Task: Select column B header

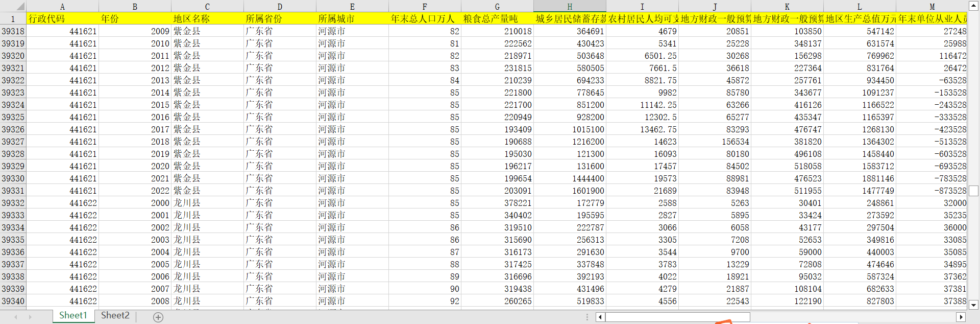Action: [135, 6]
